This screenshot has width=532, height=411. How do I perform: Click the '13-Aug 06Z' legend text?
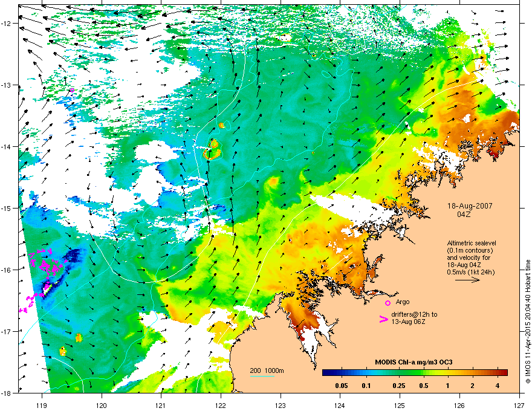[x=408, y=322]
